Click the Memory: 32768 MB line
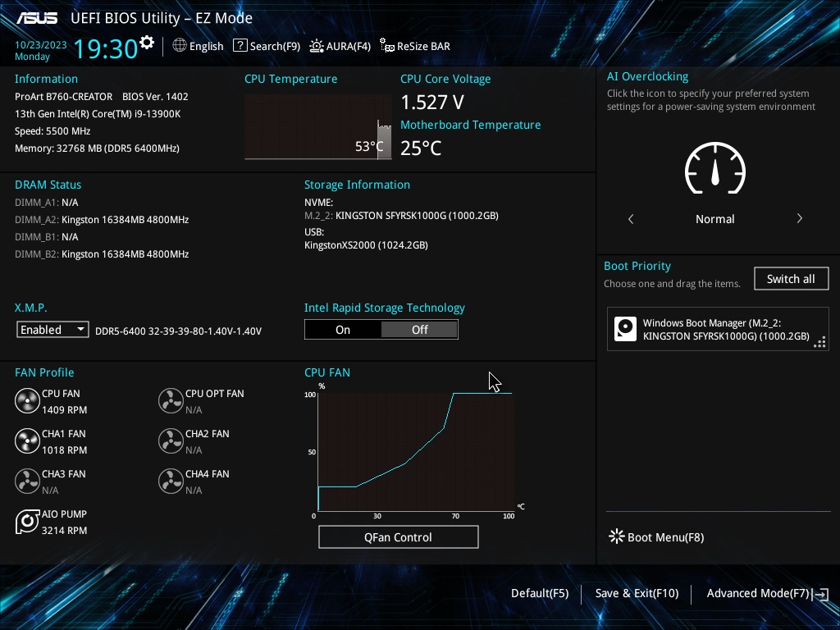This screenshot has width=840, height=630. [x=97, y=148]
